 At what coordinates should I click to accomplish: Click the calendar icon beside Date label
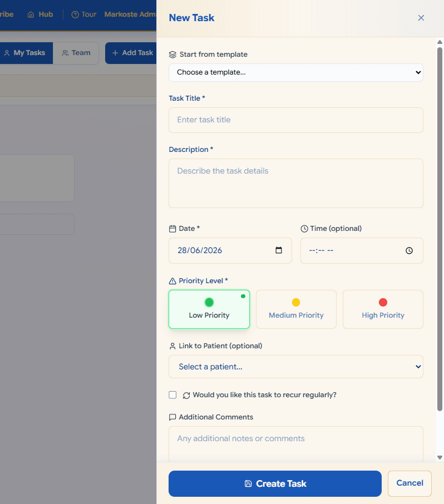(172, 229)
